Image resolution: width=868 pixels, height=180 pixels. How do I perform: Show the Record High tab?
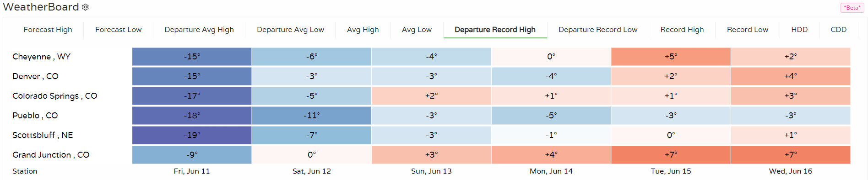tap(682, 30)
